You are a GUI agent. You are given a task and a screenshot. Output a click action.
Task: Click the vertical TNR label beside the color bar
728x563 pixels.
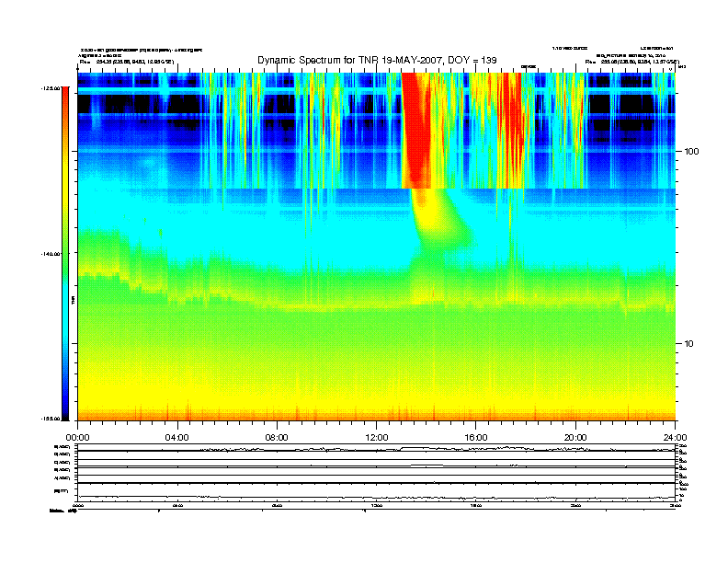point(73,301)
